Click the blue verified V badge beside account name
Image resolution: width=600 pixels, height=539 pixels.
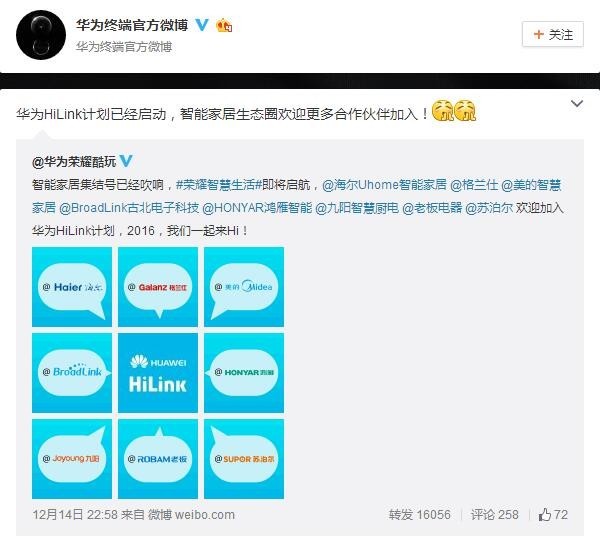click(x=202, y=25)
